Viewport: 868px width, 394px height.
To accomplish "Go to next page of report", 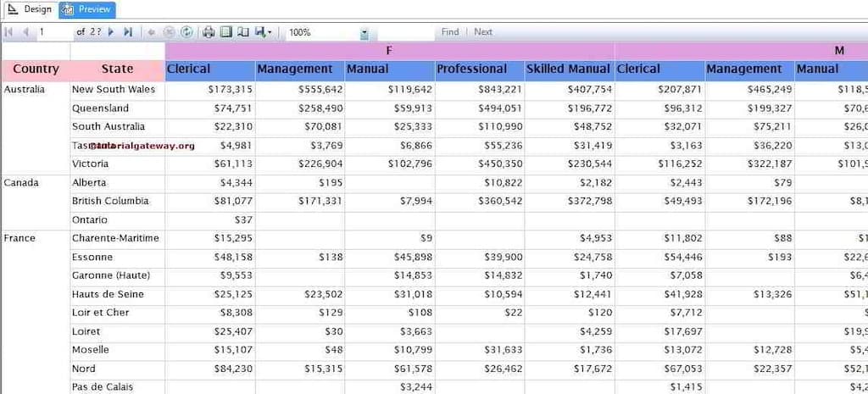I will [x=111, y=32].
